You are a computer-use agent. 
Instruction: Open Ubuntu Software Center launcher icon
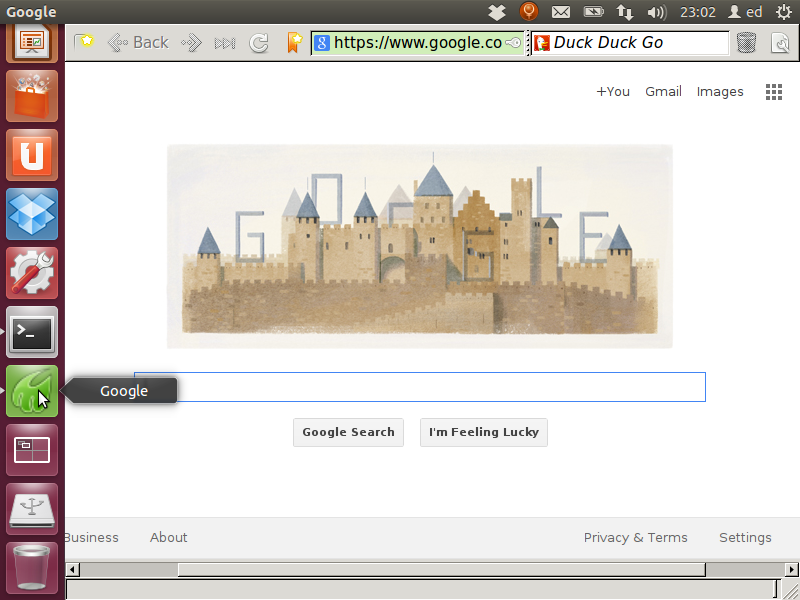(32, 96)
